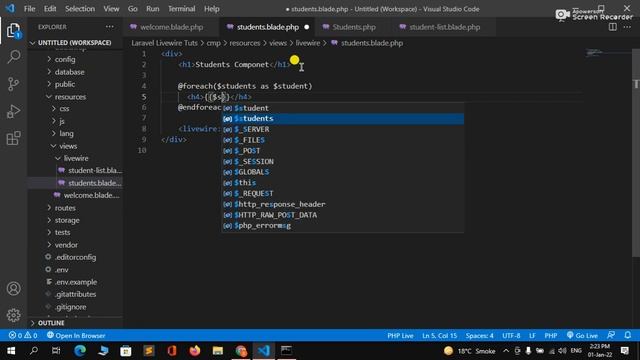Click the Go Live button

point(582,336)
